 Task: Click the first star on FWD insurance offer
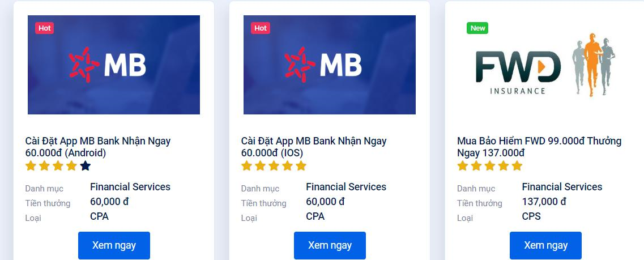pyautogui.click(x=462, y=166)
